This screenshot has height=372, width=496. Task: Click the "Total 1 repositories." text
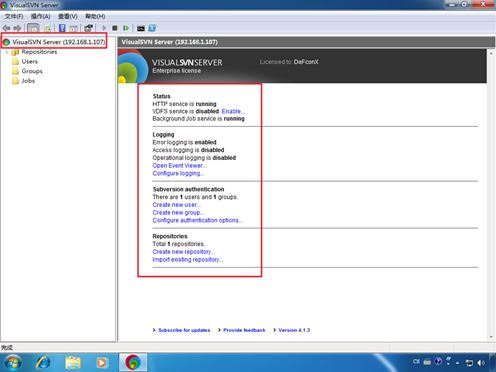179,244
